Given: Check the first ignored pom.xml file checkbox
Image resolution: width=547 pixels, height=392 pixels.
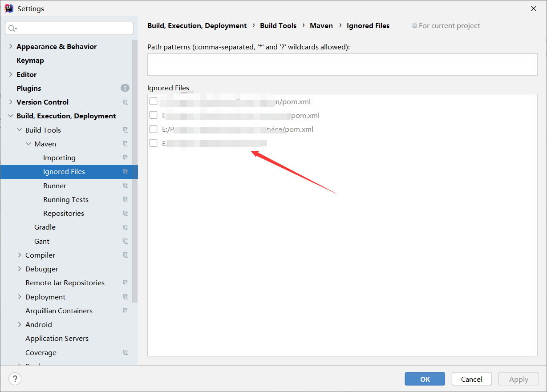Looking at the screenshot, I should point(154,101).
